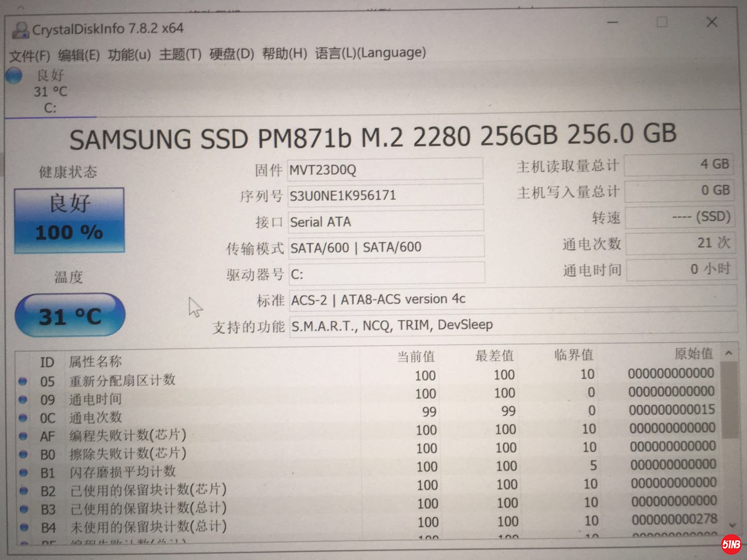Click the serial number field S3U0NE1K956171
Image resolution: width=747 pixels, height=560 pixels.
pyautogui.click(x=385, y=195)
